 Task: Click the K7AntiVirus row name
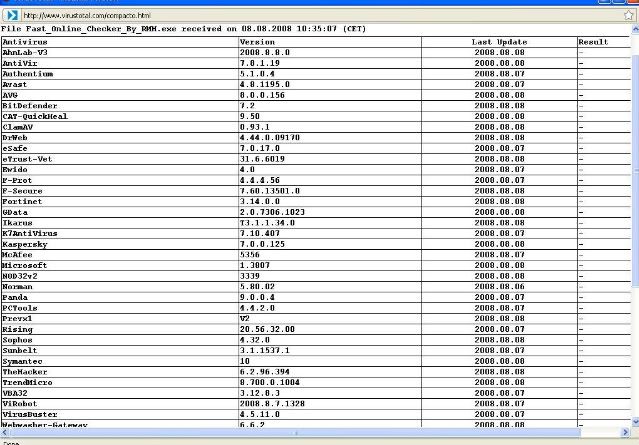click(30, 234)
